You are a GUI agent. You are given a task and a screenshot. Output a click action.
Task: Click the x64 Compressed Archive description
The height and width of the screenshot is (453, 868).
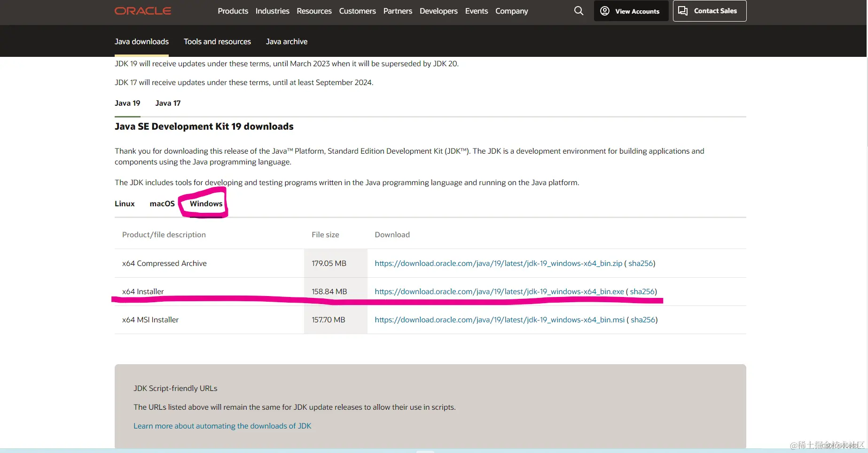pos(164,263)
